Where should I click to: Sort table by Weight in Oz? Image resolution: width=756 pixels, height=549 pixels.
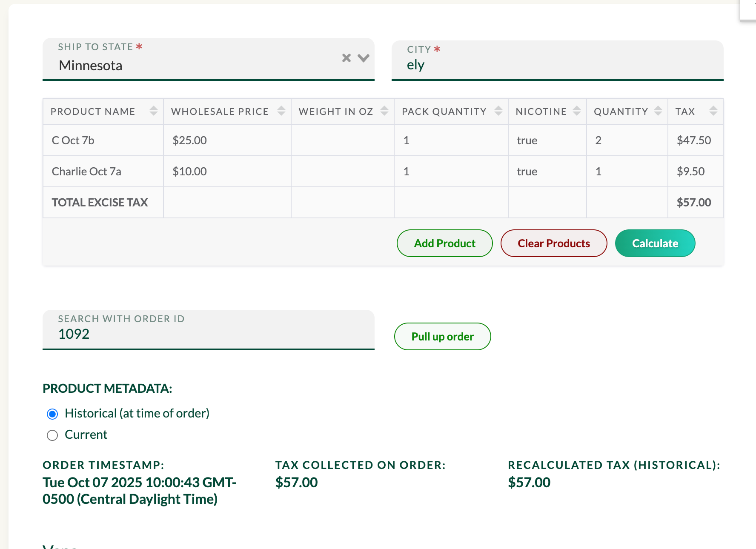(x=384, y=111)
